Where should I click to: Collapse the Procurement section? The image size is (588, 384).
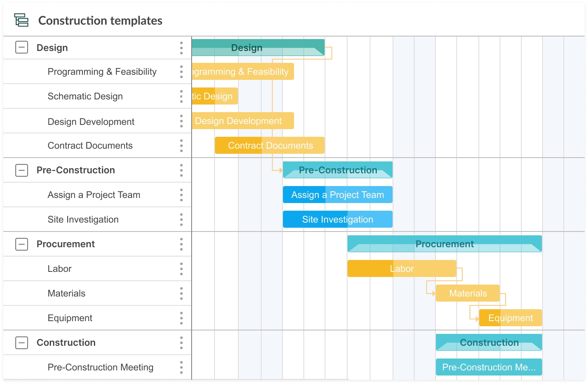(21, 244)
